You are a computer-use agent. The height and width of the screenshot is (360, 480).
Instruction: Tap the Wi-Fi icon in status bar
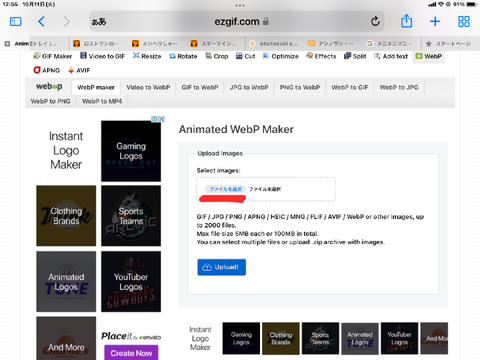point(441,4)
